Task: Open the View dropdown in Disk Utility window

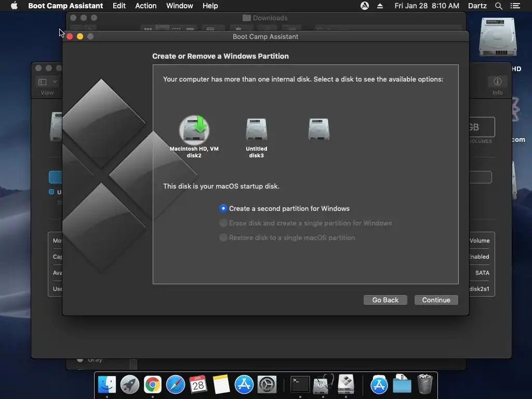Action: [55, 82]
